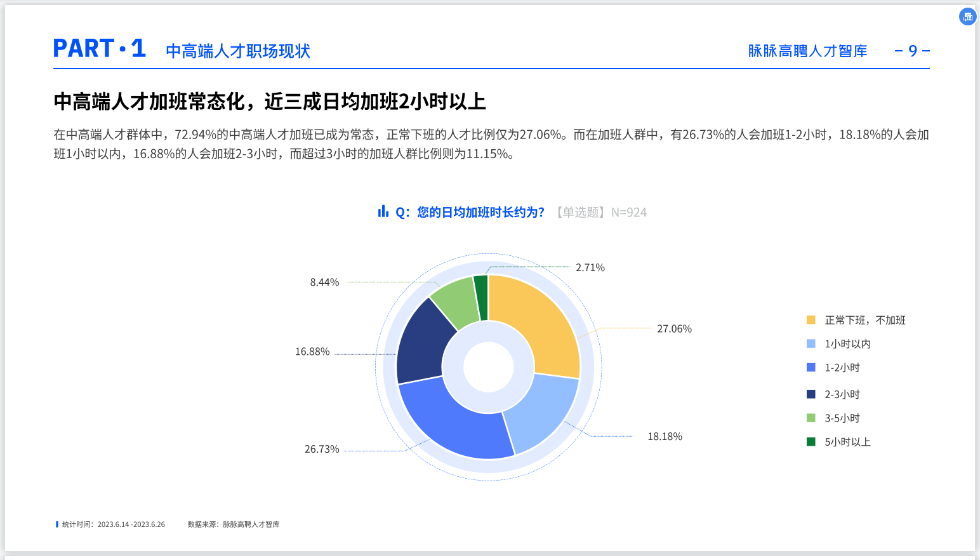Image resolution: width=980 pixels, height=560 pixels.
Task: Click the 2.71% data label
Action: coord(590,268)
